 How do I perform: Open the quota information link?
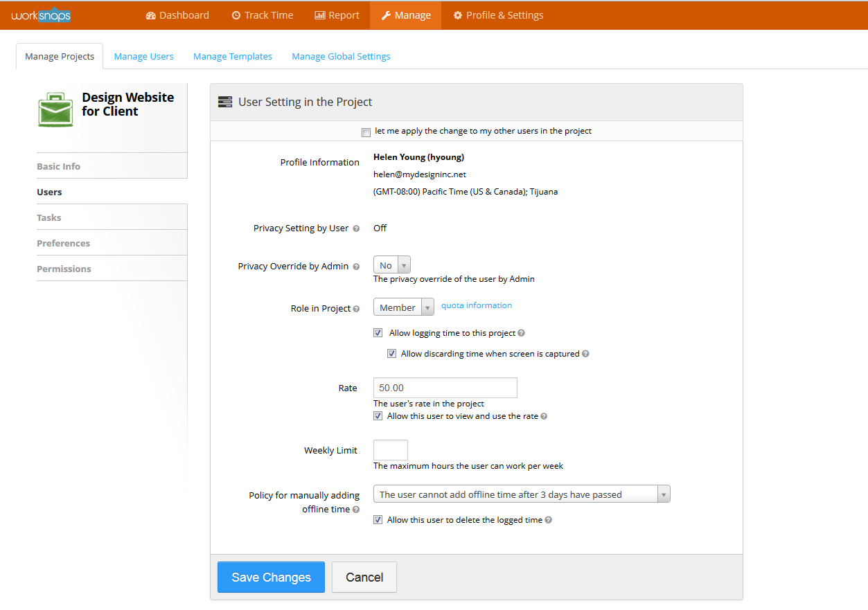[477, 305]
